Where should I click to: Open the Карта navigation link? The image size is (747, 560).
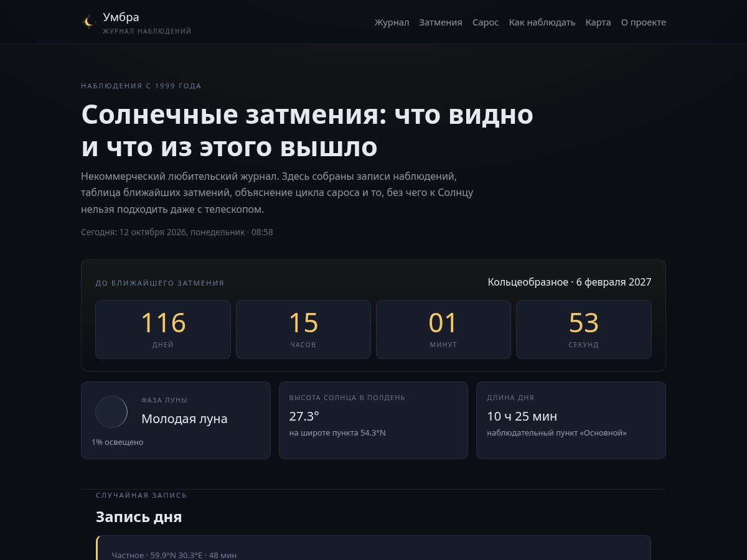(598, 22)
